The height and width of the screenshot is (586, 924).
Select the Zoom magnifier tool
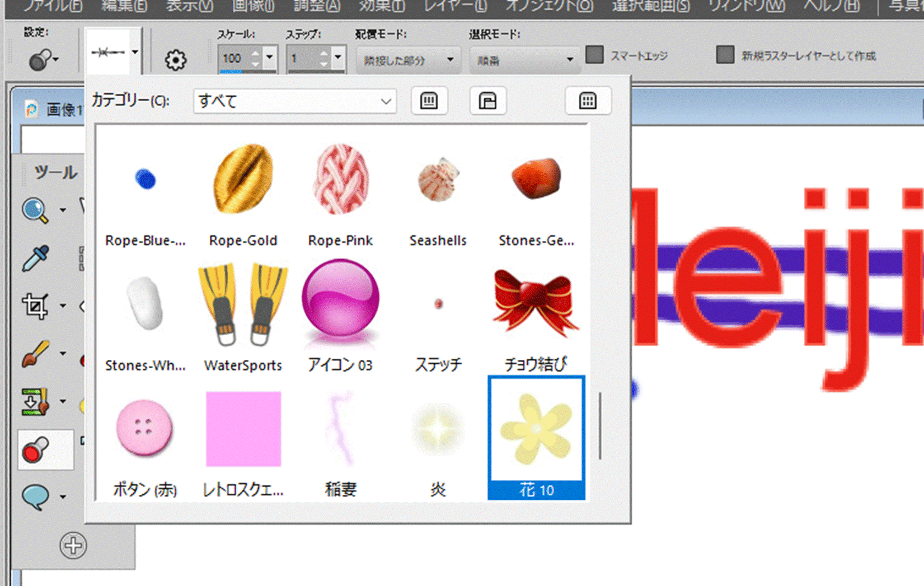(x=35, y=210)
